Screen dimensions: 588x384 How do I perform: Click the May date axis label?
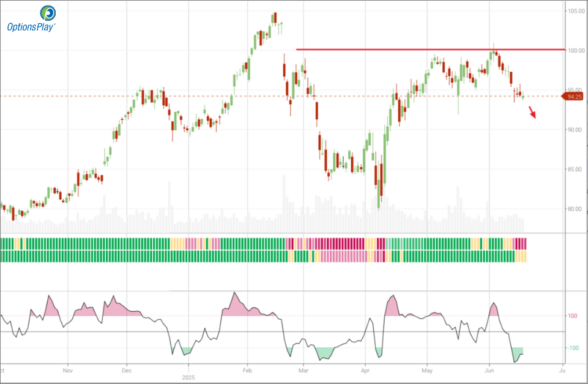coord(427,371)
